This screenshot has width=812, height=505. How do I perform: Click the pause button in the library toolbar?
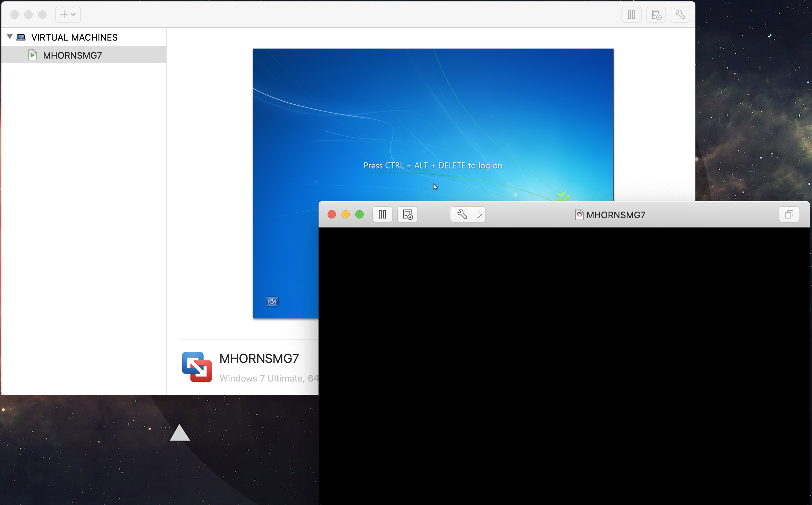pyautogui.click(x=631, y=15)
